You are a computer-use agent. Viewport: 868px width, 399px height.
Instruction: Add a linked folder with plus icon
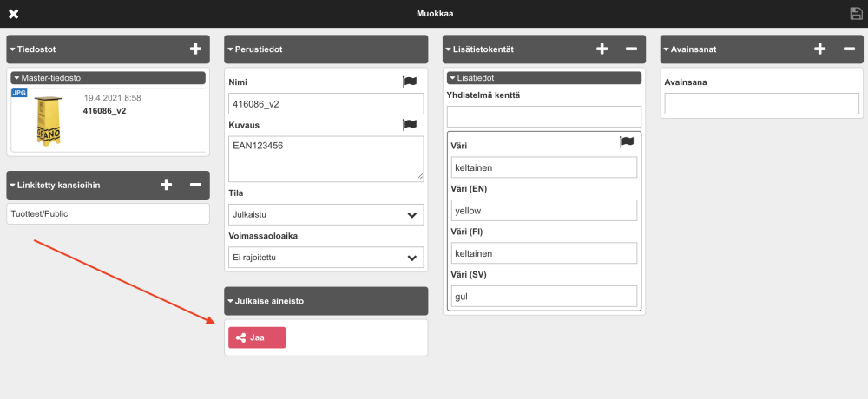coord(167,185)
